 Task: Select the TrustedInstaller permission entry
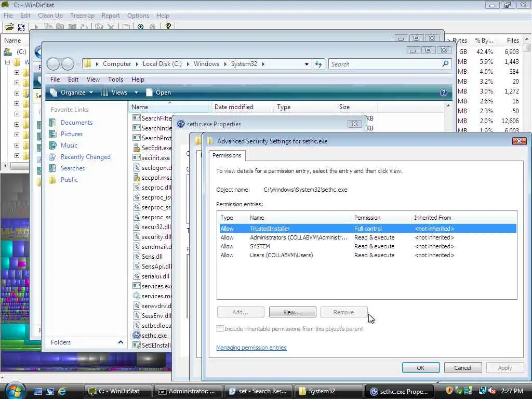pos(368,229)
